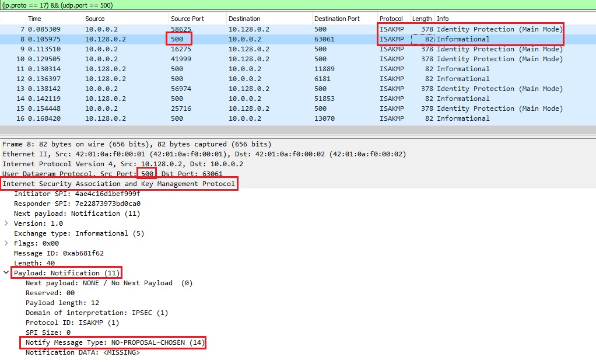Select the Reserved: 00 field
Image resolution: width=596 pixels, height=364 pixels.
tap(50, 293)
